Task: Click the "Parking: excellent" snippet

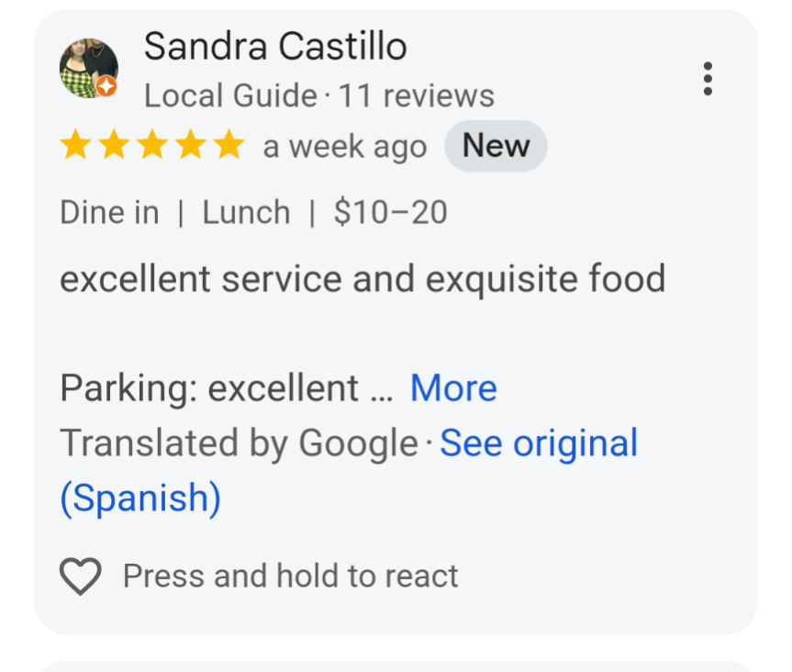Action: 209,388
